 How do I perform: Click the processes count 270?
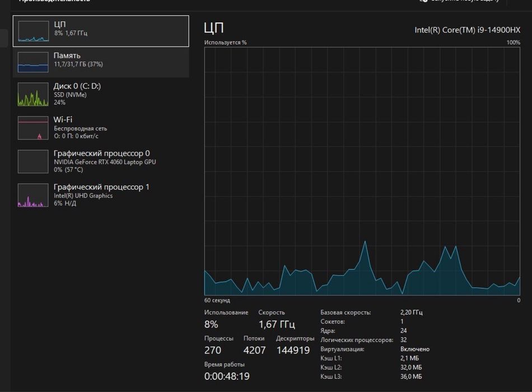(212, 350)
